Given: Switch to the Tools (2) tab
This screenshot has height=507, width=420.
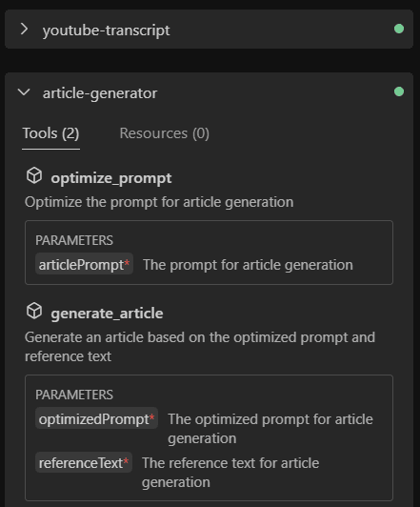Looking at the screenshot, I should (x=50, y=133).
